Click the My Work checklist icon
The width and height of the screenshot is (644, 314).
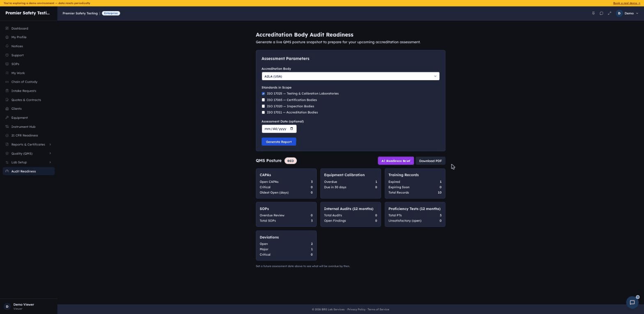7,73
